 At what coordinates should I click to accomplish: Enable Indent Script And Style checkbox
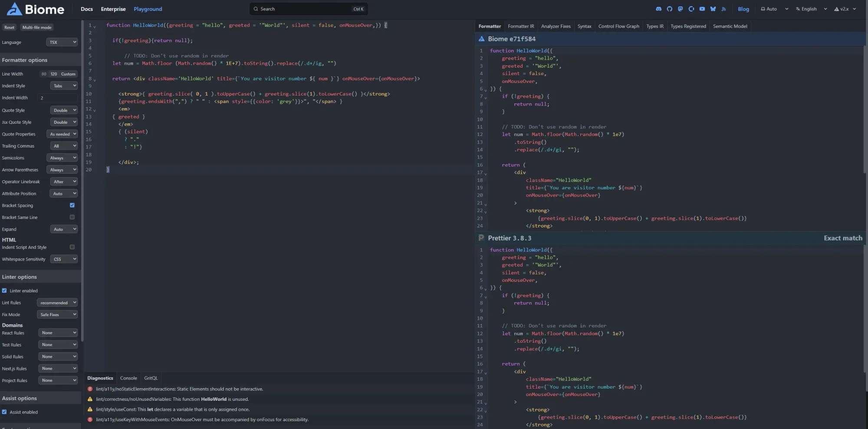pos(72,247)
